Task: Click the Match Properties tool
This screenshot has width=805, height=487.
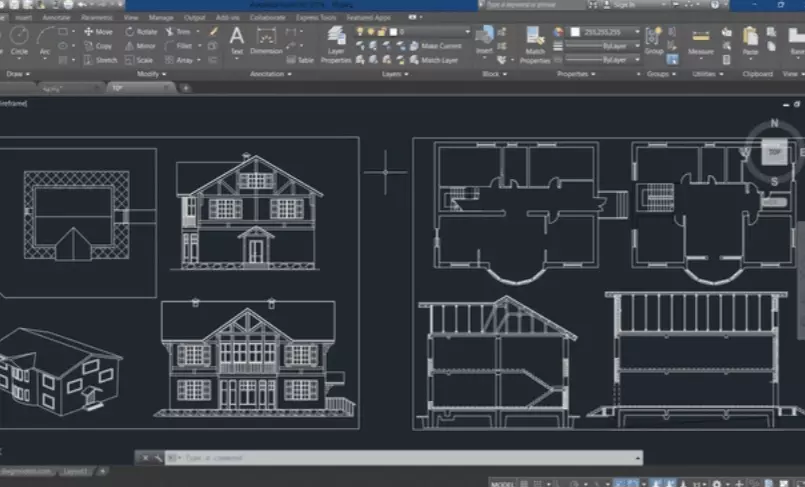Action: click(x=534, y=45)
